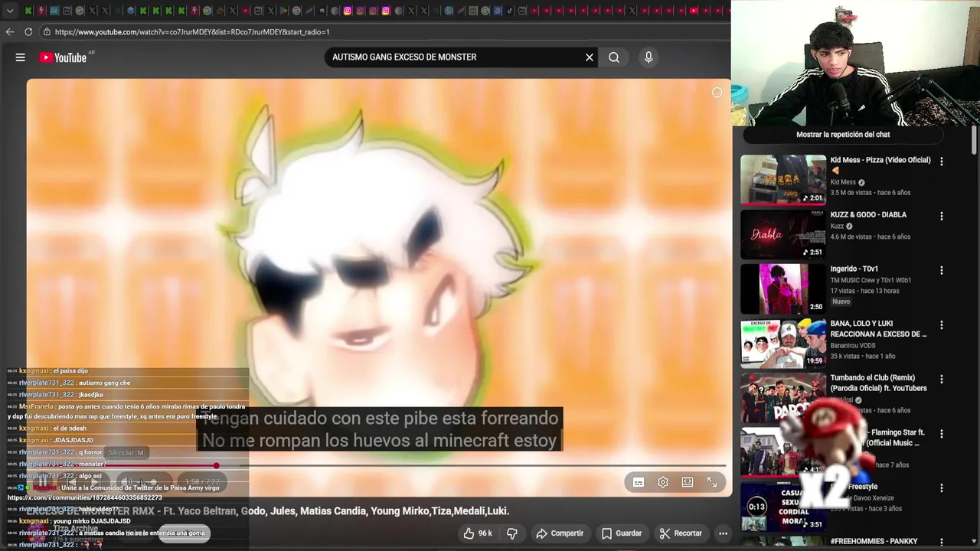Clear the YouTube search query
This screenshot has height=551, width=980.
(x=590, y=57)
